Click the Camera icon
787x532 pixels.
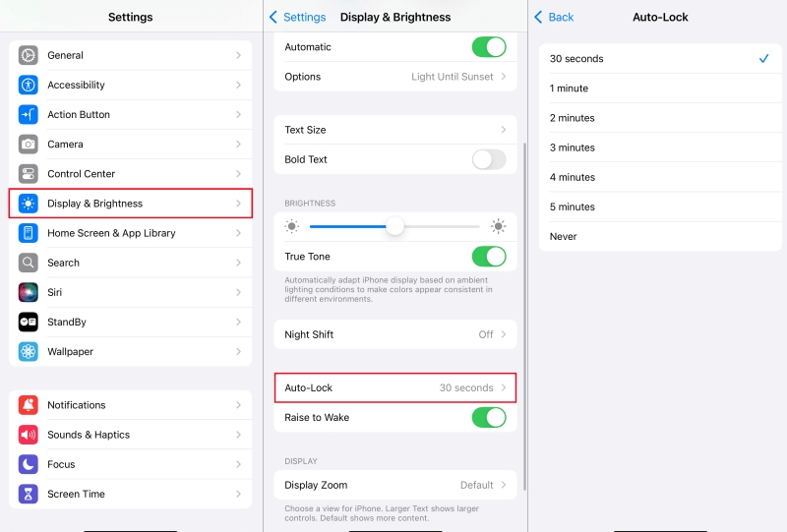[29, 145]
